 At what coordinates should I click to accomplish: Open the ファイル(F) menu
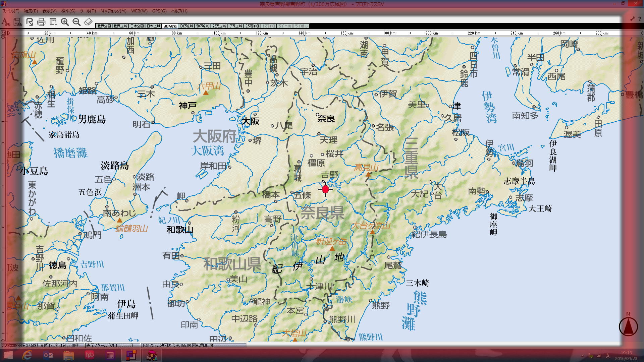pyautogui.click(x=11, y=11)
